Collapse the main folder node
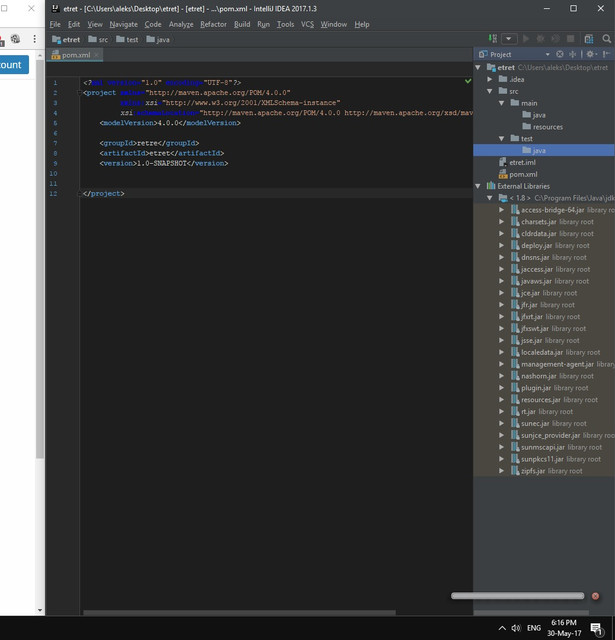This screenshot has width=615, height=640. 502,103
